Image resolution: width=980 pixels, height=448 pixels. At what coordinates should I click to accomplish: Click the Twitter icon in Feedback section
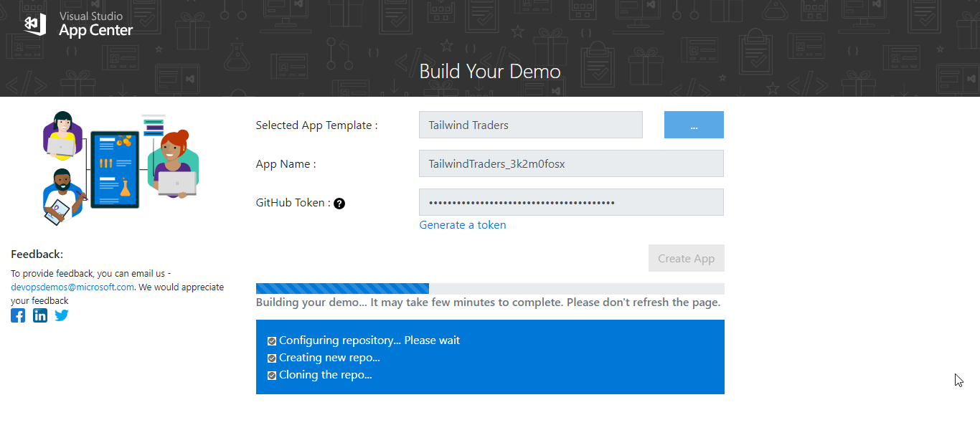[x=61, y=315]
